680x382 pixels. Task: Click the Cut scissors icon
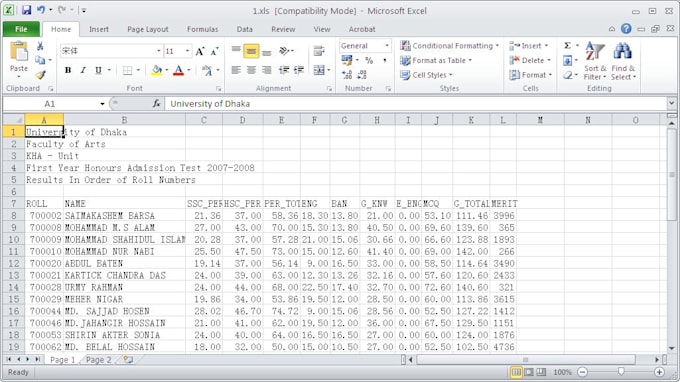pyautogui.click(x=40, y=46)
